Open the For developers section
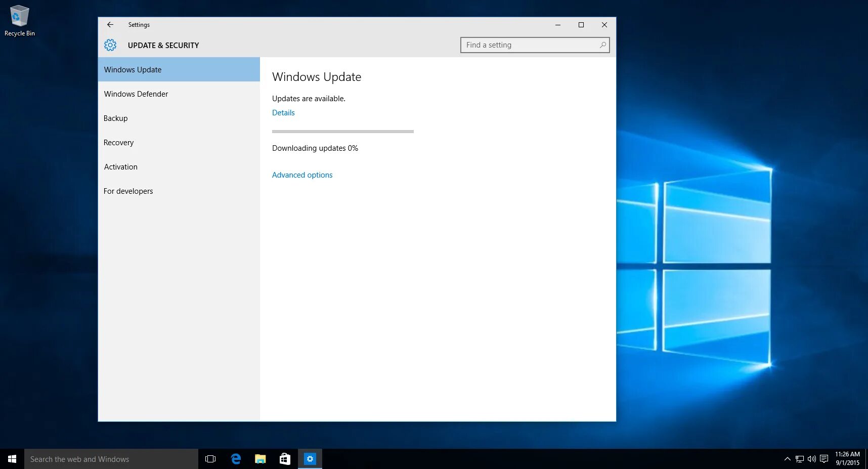 [179, 191]
